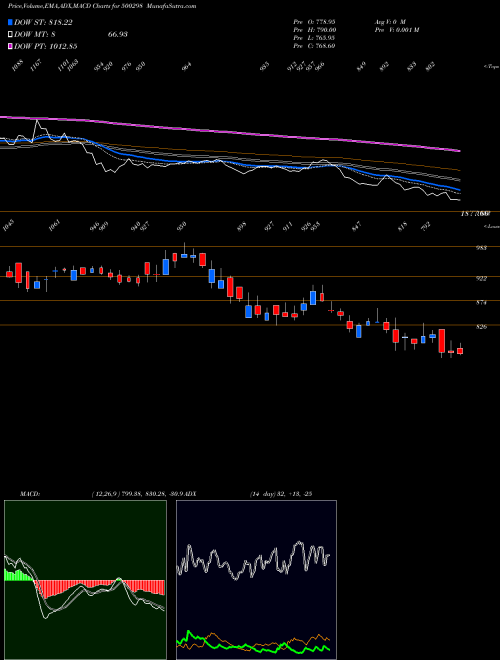This screenshot has height=660, width=500.
Task: Click the tall blue candle below the 983 line
Action: point(166,266)
